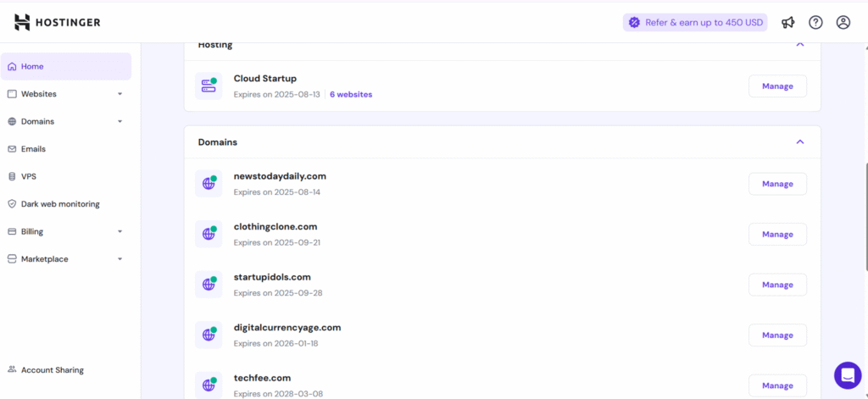Click the techfee.com domain name
Viewport: 868px width, 399px height.
click(x=263, y=378)
